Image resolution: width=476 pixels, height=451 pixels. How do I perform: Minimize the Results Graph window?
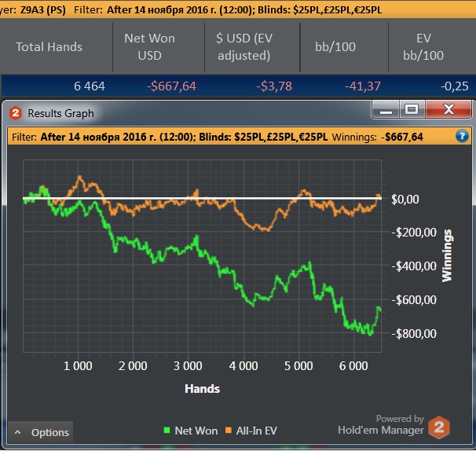click(386, 110)
